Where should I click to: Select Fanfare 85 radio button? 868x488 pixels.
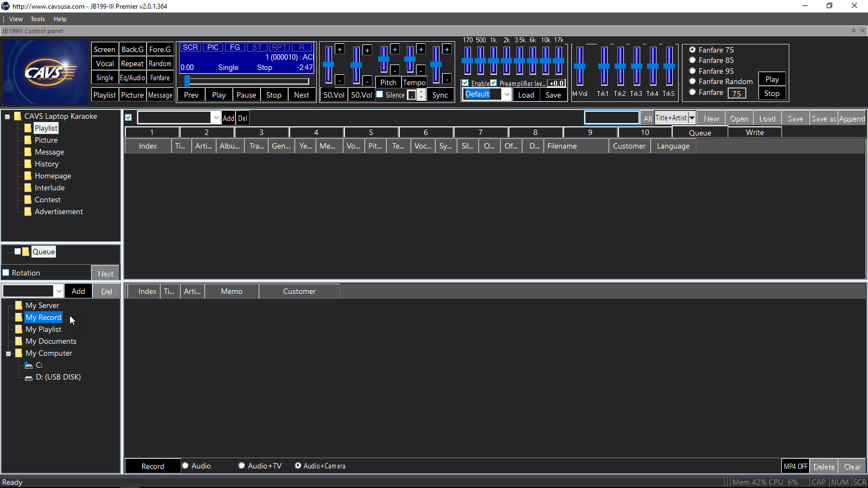pyautogui.click(x=692, y=60)
